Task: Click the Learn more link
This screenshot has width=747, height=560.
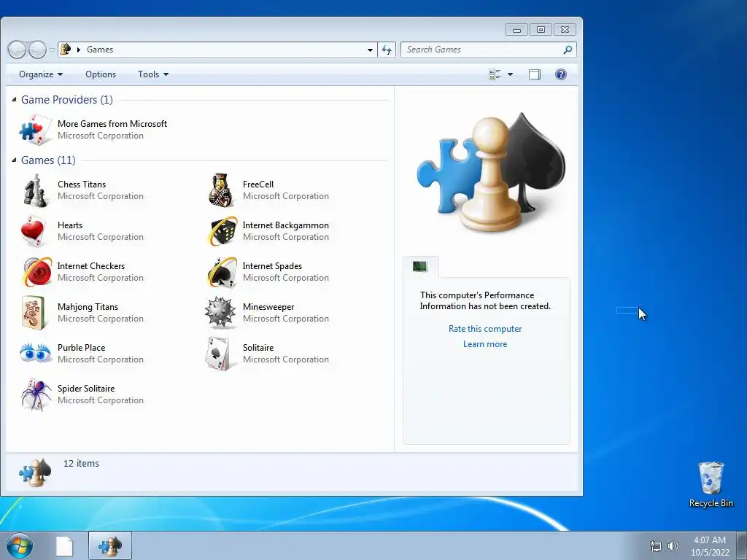Action: tap(485, 344)
